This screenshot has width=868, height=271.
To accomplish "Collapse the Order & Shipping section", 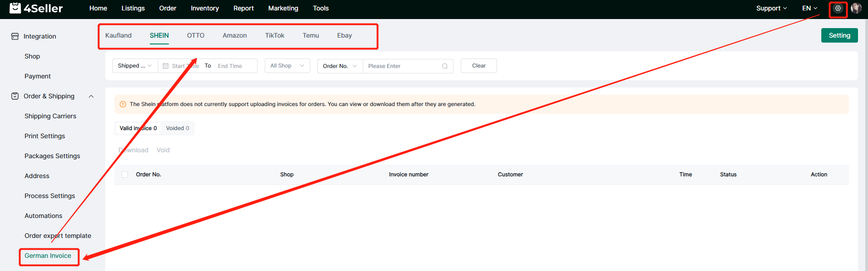I will click(x=91, y=96).
